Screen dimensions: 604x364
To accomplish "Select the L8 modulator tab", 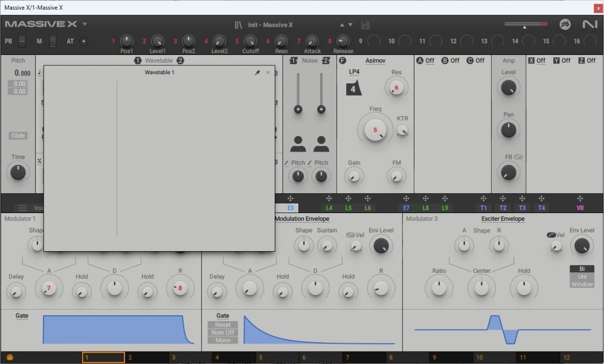I will (x=425, y=208).
